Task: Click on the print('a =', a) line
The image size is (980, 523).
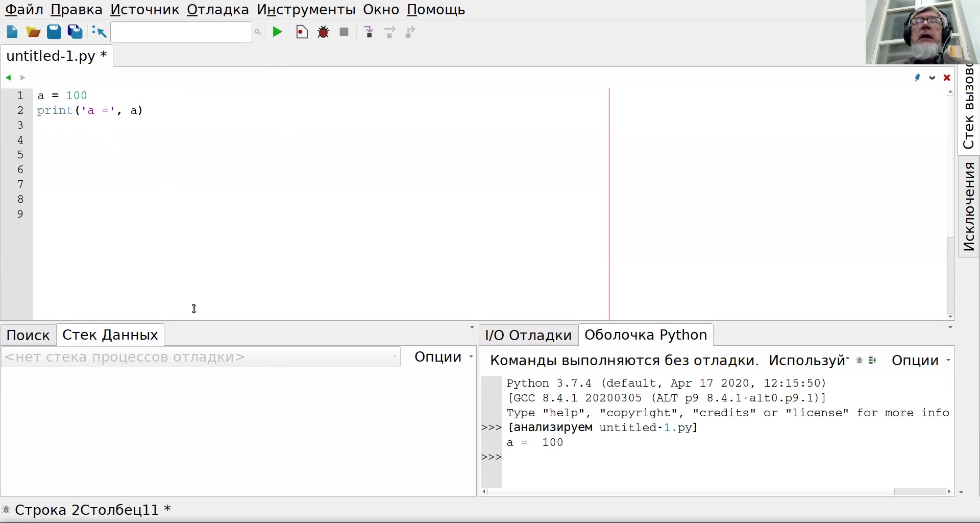Action: (x=90, y=110)
